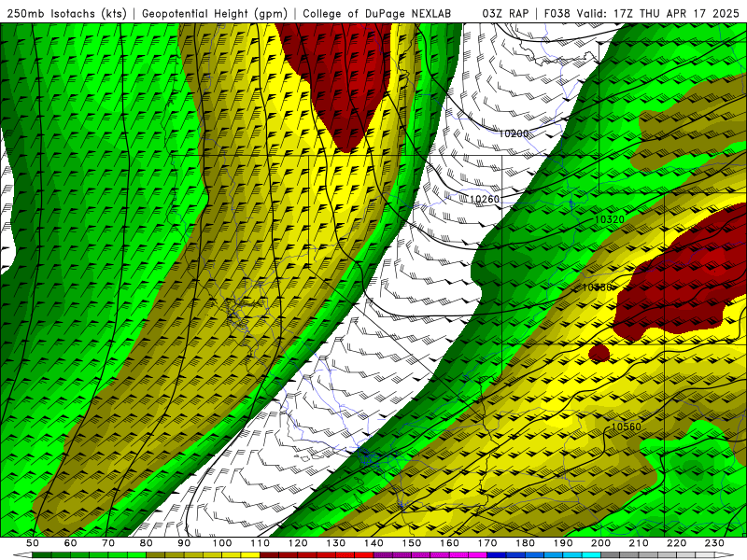Click the '03Z RAP' model run label
The width and height of the screenshot is (747, 560).
coord(505,13)
